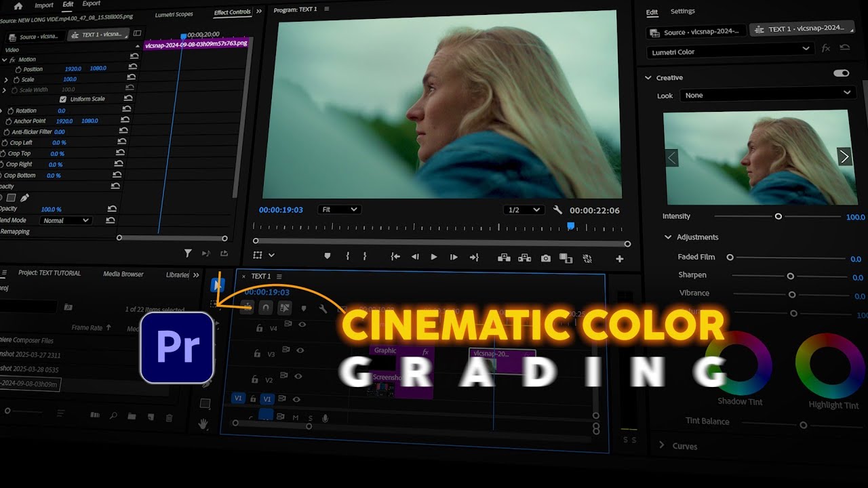Click the Lift button

(x=504, y=258)
